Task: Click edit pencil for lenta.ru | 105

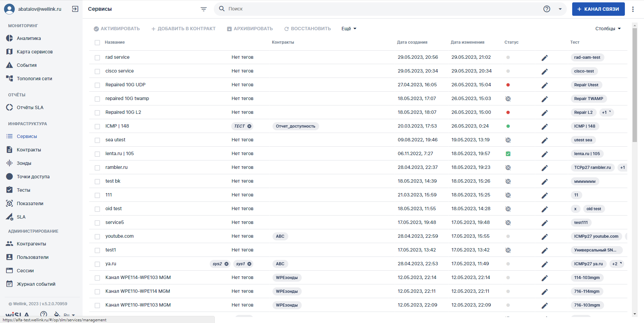Action: [544, 154]
